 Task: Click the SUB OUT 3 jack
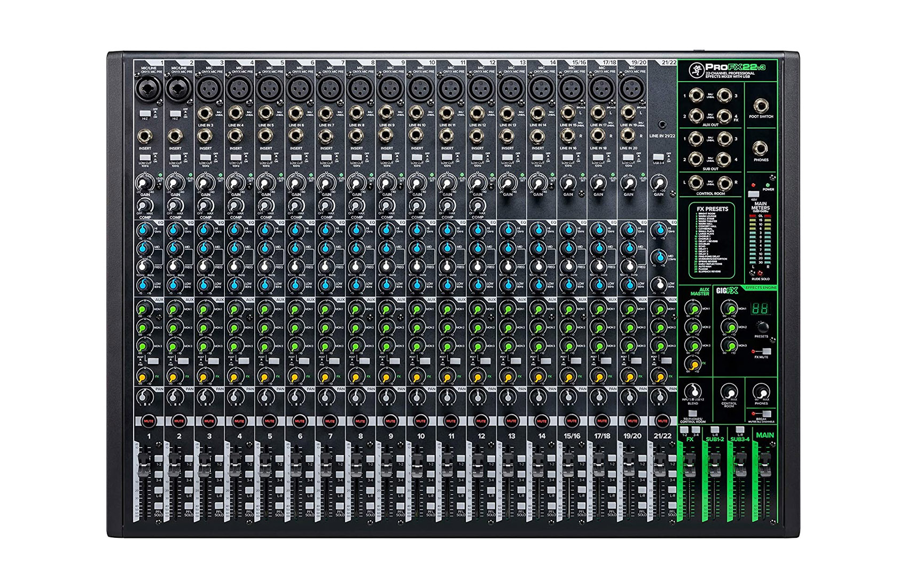724,139
